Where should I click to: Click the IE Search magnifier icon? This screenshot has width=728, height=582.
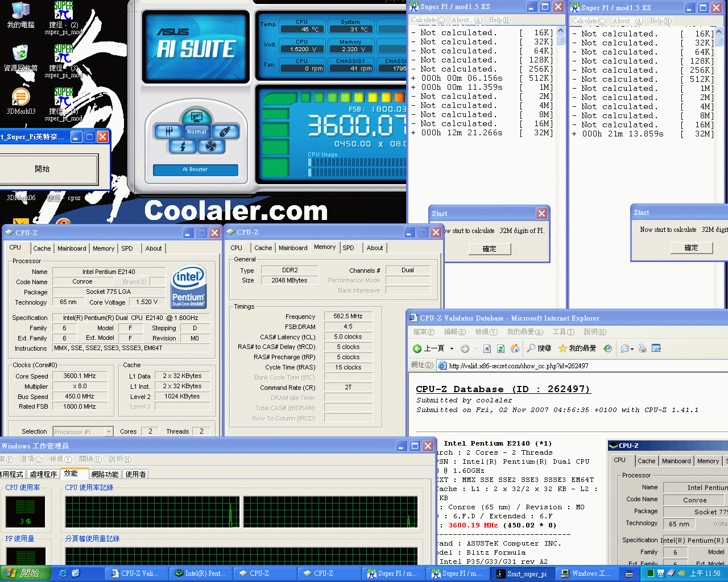(531, 348)
